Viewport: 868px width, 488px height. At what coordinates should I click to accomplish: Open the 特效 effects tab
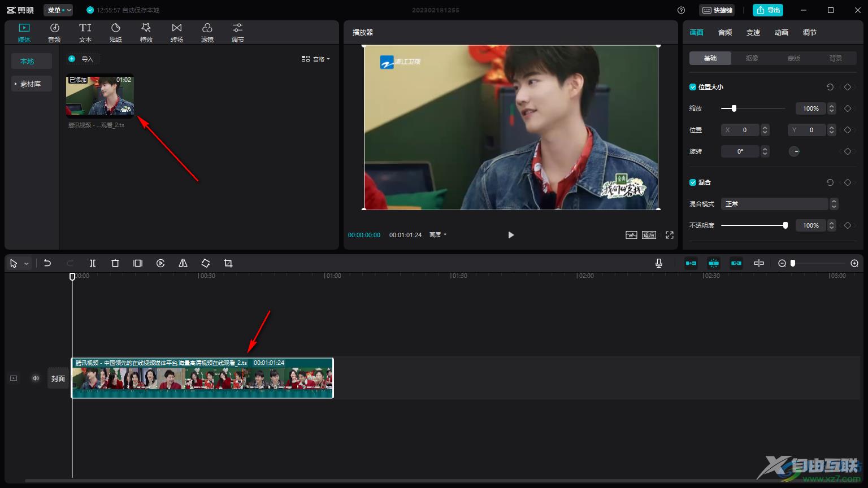coord(146,33)
